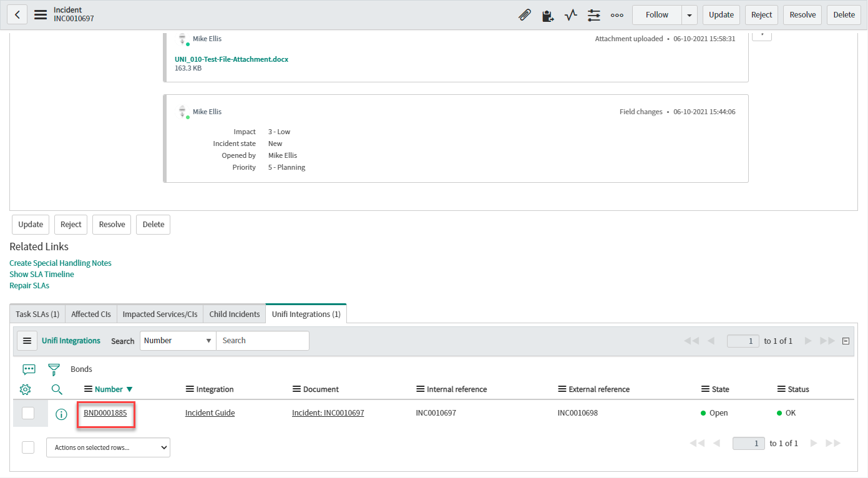Open the Show SLA Timeline link
The width and height of the screenshot is (868, 478).
tap(42, 275)
